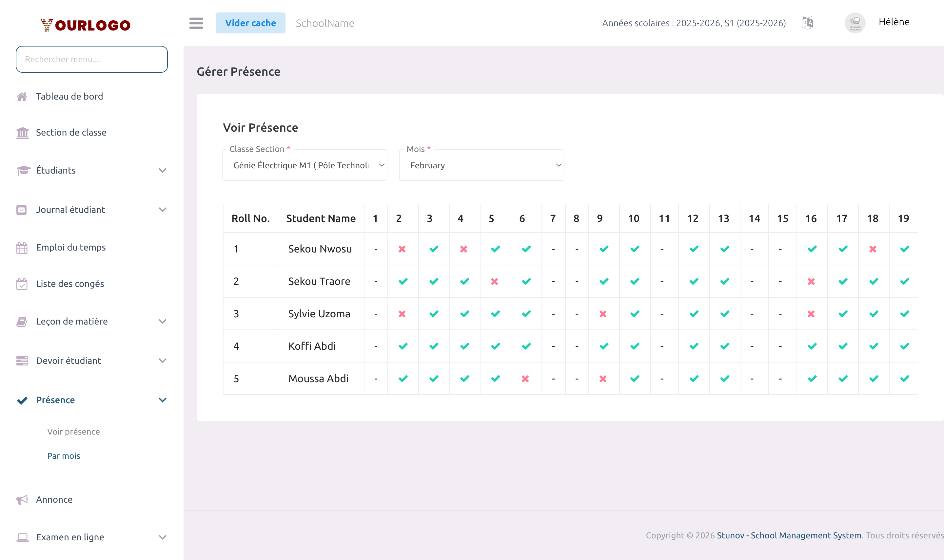Expand the Étudiants menu chevron
The width and height of the screenshot is (944, 560).
click(162, 171)
